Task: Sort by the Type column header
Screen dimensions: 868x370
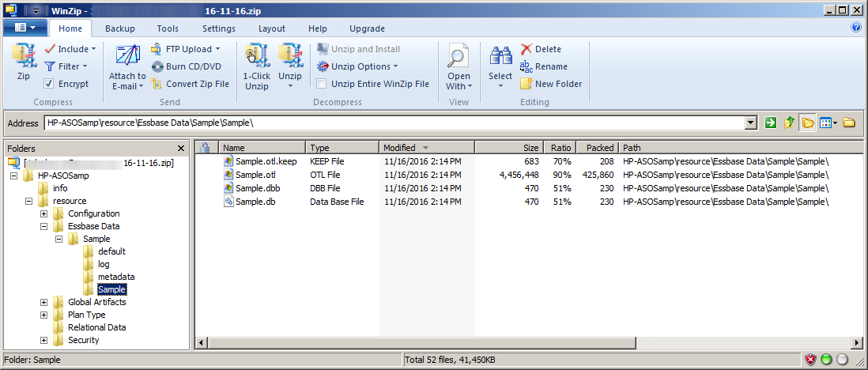Action: tap(342, 147)
